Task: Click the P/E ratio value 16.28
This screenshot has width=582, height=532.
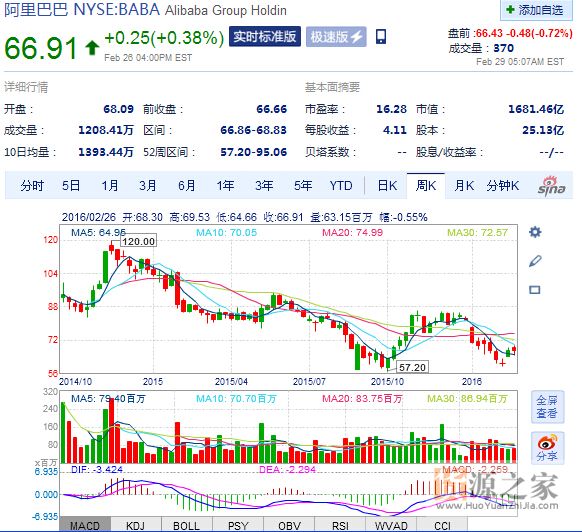Action: pos(392,109)
